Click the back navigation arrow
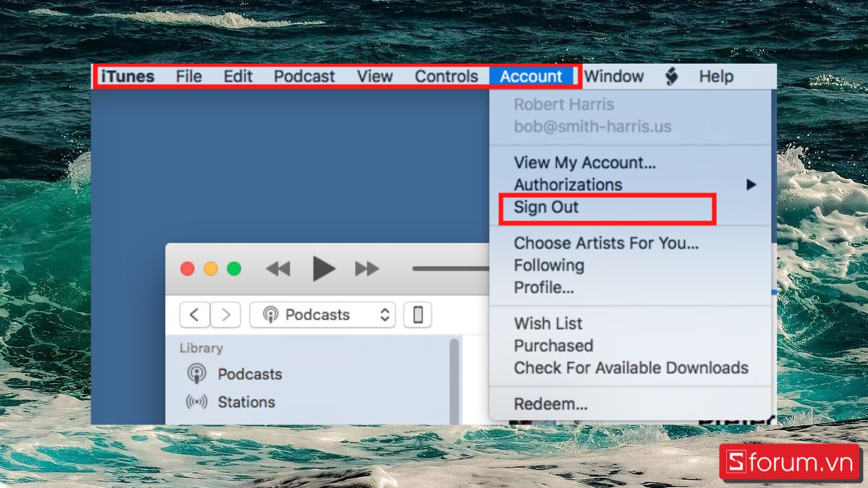 (x=194, y=314)
